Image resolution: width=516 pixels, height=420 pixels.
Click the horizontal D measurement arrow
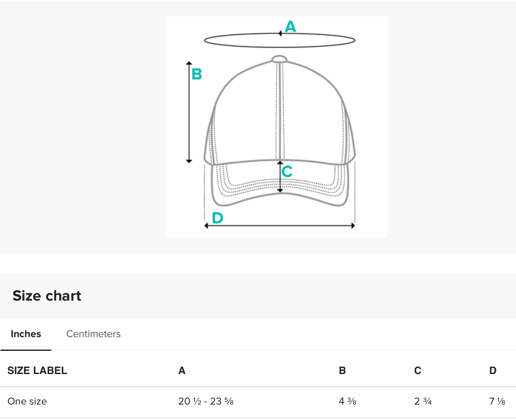[x=279, y=226]
